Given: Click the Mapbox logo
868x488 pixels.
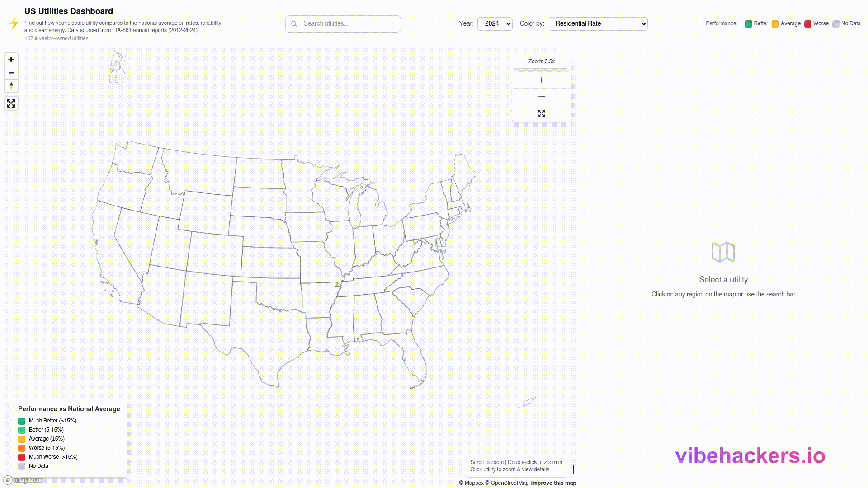Looking at the screenshot, I should (23, 480).
